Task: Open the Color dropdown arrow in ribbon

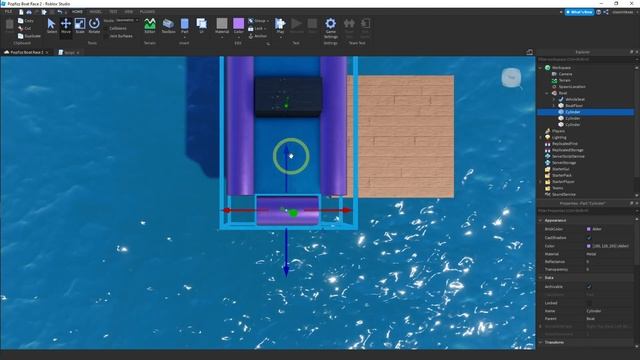Action: point(239,37)
